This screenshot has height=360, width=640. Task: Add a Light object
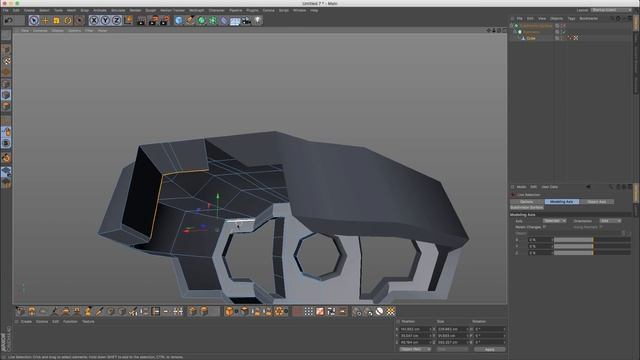[x=258, y=20]
